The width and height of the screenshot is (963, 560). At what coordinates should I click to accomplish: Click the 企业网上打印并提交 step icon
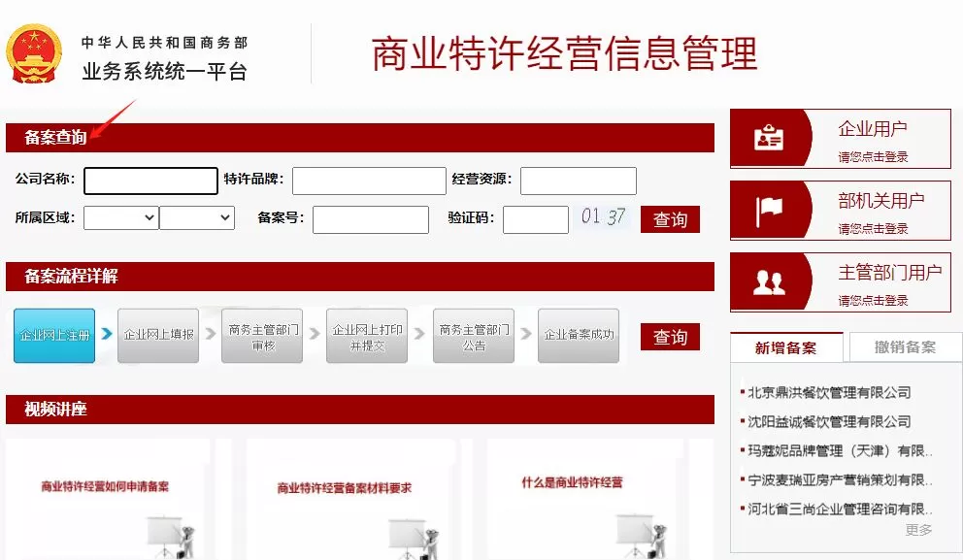pyautogui.click(x=368, y=336)
